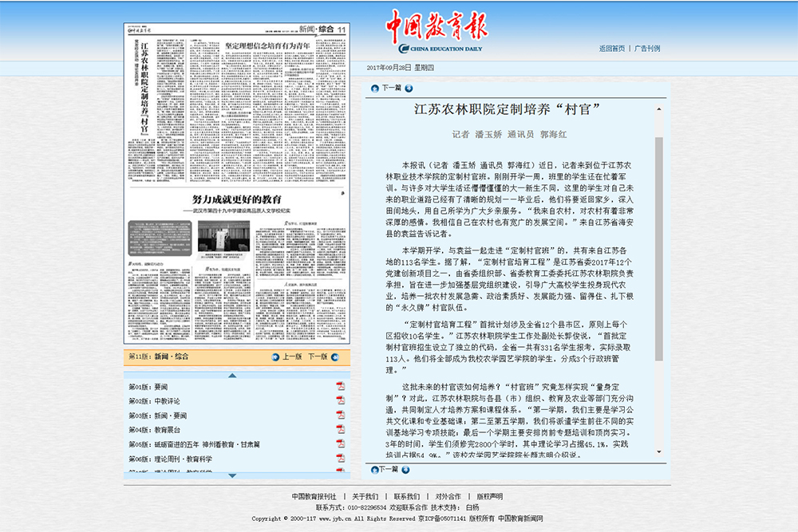The width and height of the screenshot is (798, 532).
Task: Open the PDF icon beside 第03版 新闻·要闻
Action: point(340,416)
